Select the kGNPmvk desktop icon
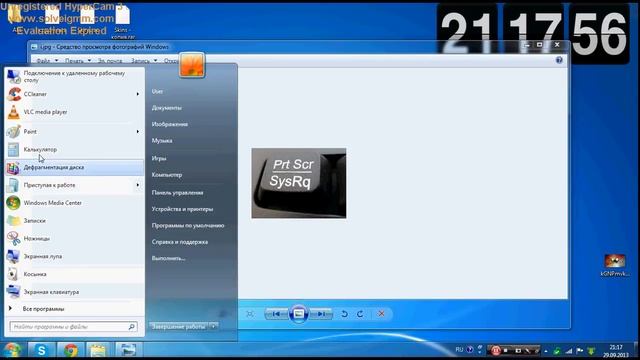Screen dimensions: 640x360 pos(615,265)
